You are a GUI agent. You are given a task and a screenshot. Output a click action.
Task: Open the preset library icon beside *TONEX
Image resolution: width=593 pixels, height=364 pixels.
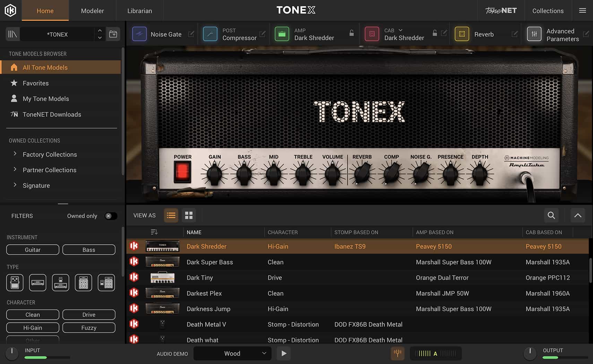click(x=12, y=34)
